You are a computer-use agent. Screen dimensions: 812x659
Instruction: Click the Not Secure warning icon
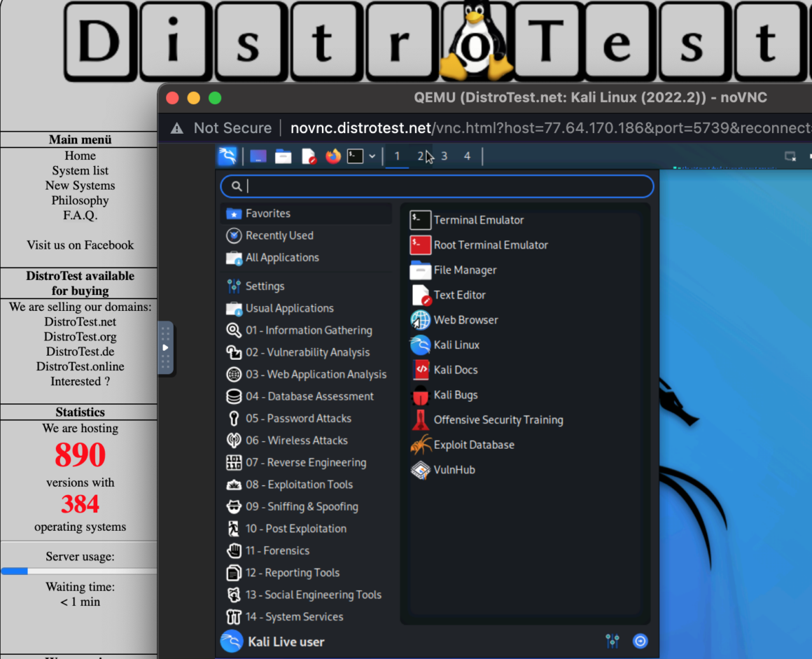[x=177, y=128]
